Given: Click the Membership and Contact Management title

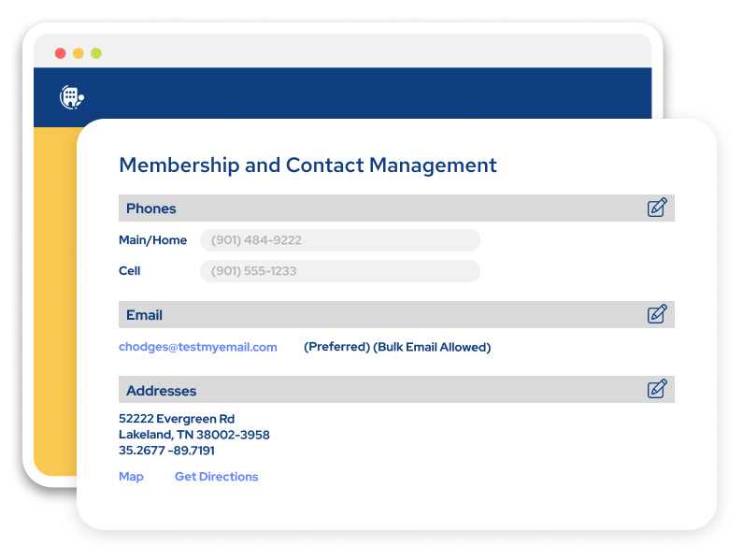Looking at the screenshot, I should (x=308, y=165).
